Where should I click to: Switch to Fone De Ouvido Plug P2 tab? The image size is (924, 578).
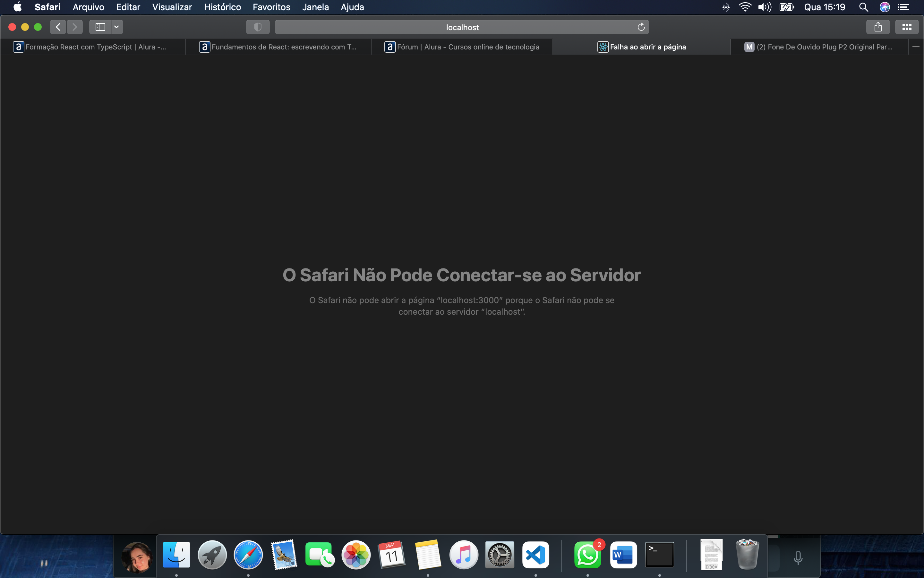[x=819, y=47]
